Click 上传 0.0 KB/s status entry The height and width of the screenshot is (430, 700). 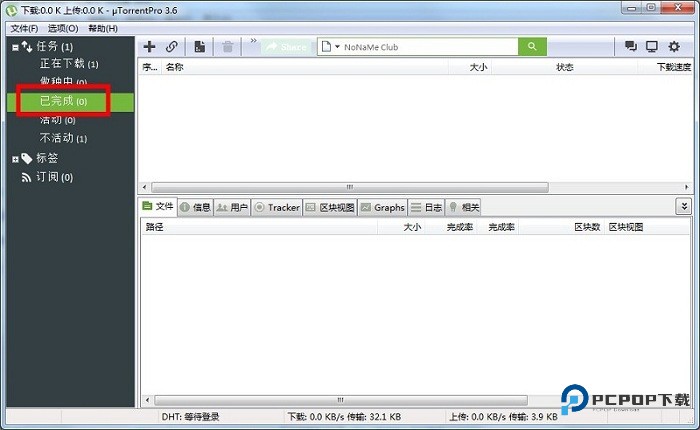click(503, 417)
